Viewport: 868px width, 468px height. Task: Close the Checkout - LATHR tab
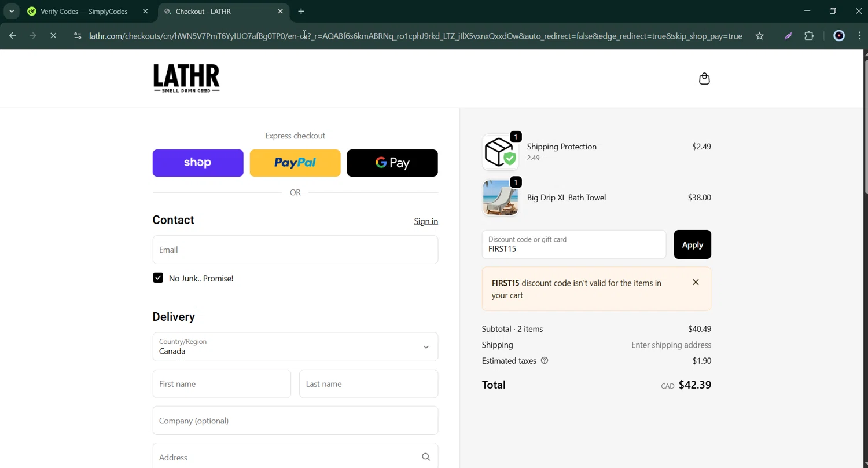click(x=281, y=11)
